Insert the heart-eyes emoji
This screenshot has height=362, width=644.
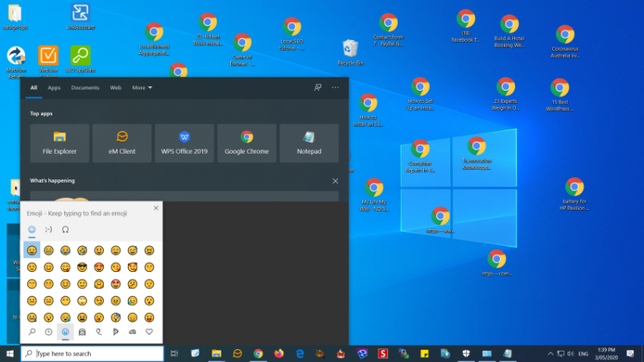[x=99, y=267]
